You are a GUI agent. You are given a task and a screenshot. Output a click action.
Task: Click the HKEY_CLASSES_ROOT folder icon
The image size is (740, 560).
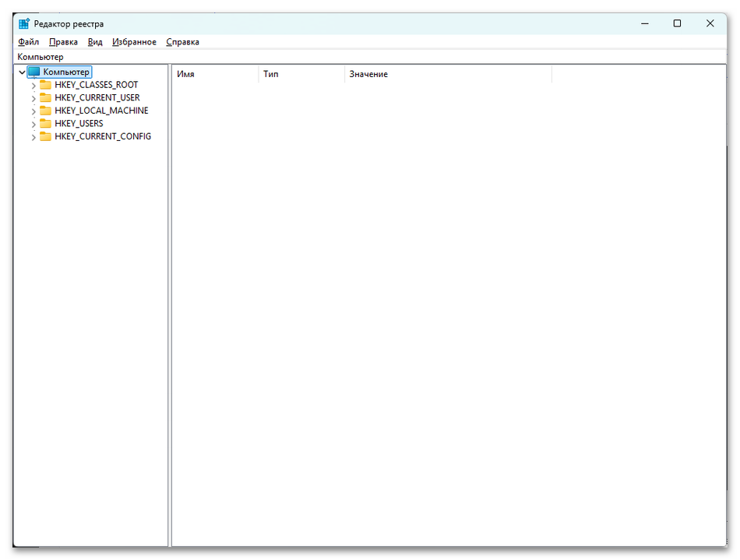pos(45,85)
